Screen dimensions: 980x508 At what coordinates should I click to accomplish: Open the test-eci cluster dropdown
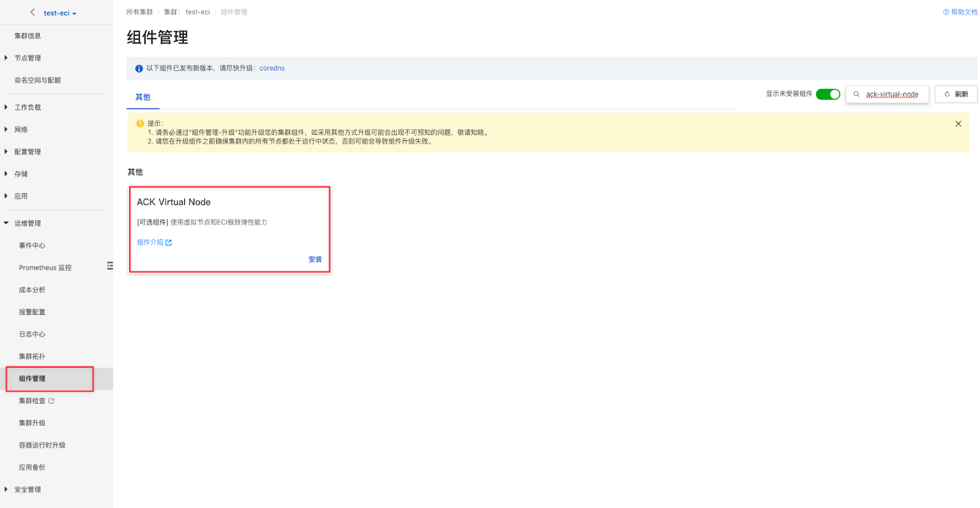point(60,13)
